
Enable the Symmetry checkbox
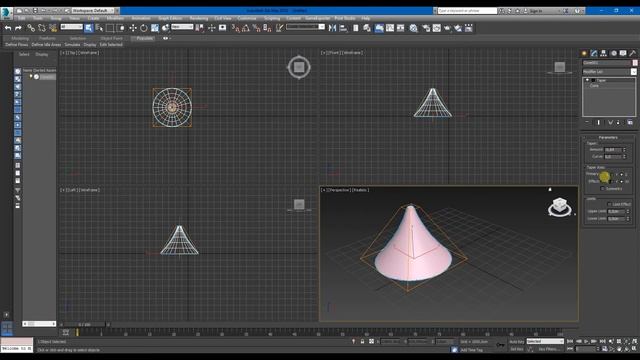pyautogui.click(x=602, y=189)
